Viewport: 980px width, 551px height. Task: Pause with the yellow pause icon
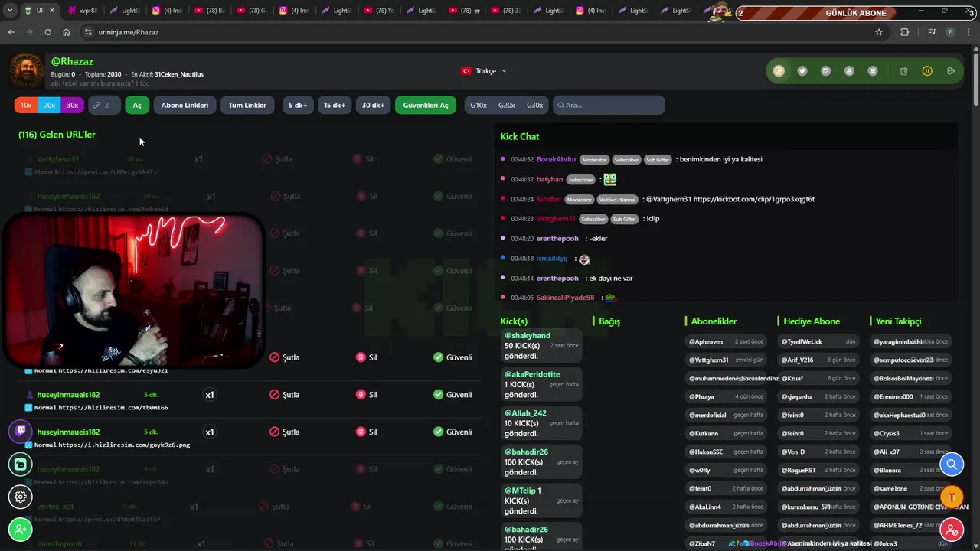point(927,71)
